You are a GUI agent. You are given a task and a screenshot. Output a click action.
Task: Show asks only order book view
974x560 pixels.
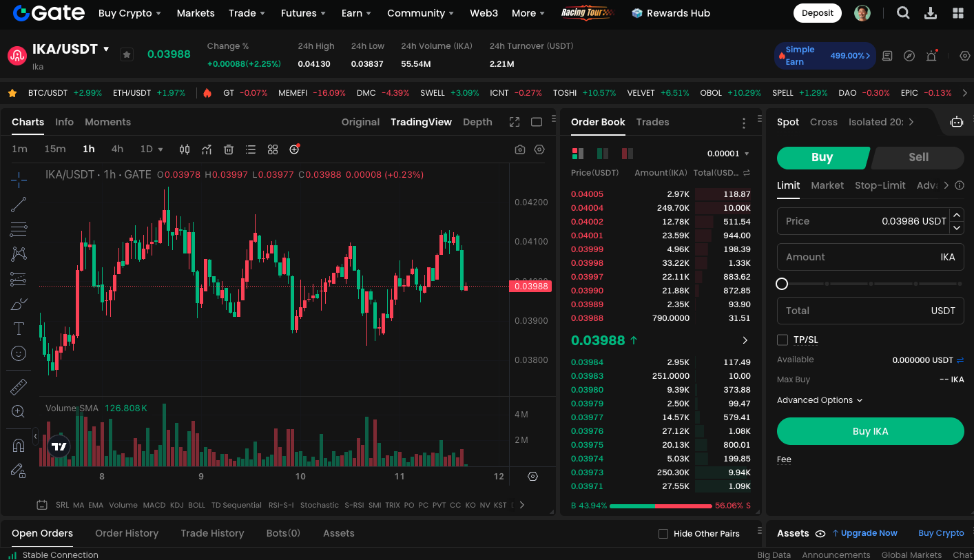(628, 154)
